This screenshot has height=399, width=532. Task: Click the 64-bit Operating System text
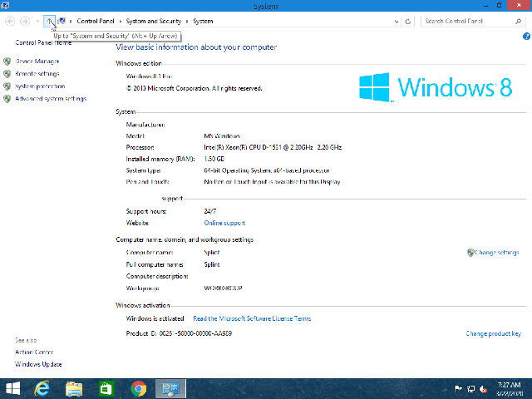pos(267,170)
